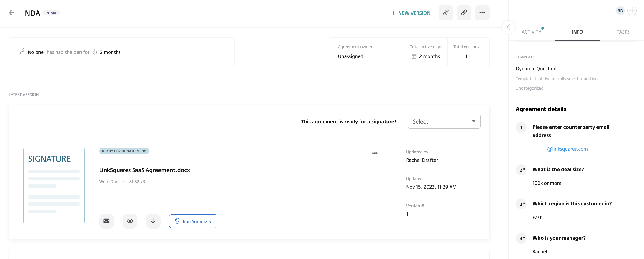
Task: Click the back arrow next to NDA
Action: pyautogui.click(x=11, y=13)
